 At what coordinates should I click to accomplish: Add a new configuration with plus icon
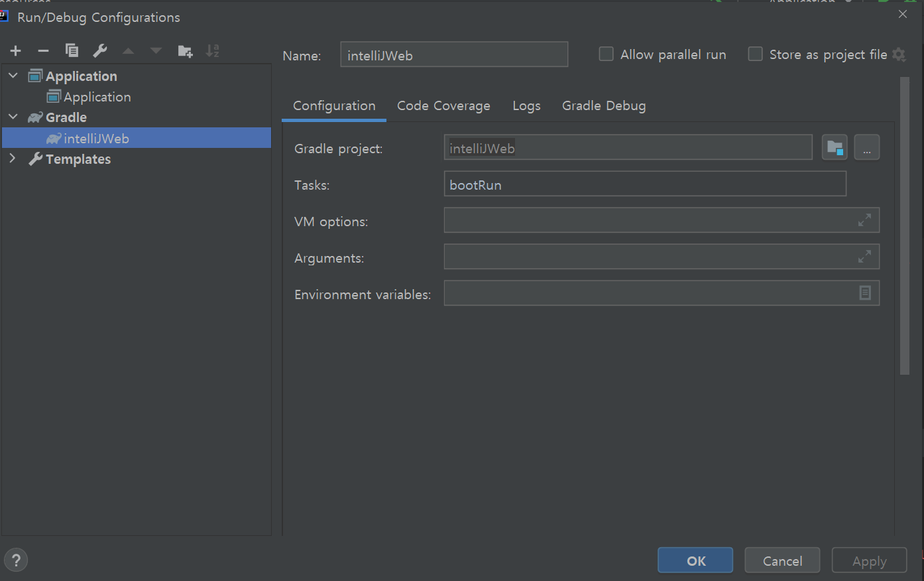16,51
